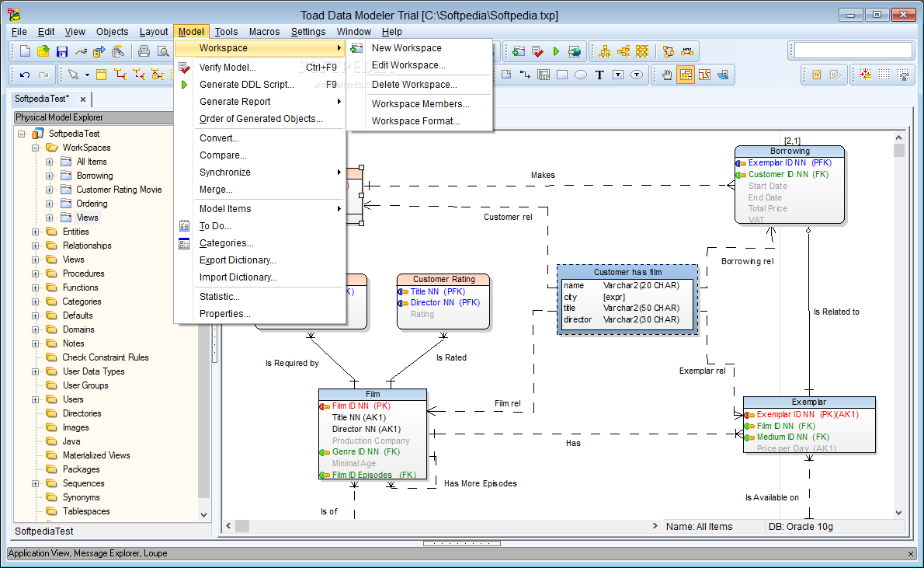The height and width of the screenshot is (568, 924).
Task: Open the Macros menu
Action: (264, 31)
